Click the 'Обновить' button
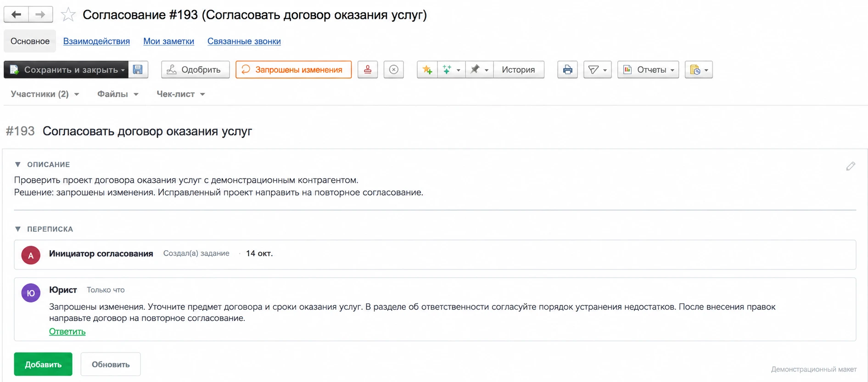 pyautogui.click(x=111, y=364)
